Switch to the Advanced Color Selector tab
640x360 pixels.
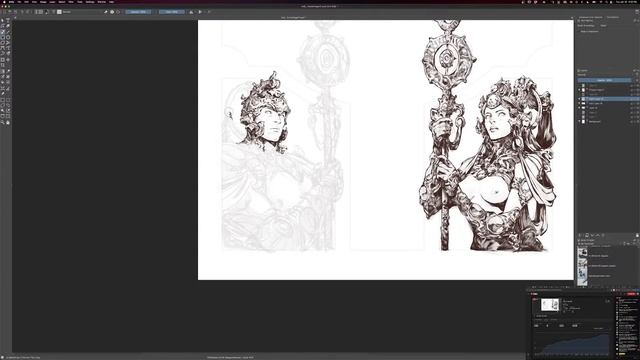click(590, 17)
